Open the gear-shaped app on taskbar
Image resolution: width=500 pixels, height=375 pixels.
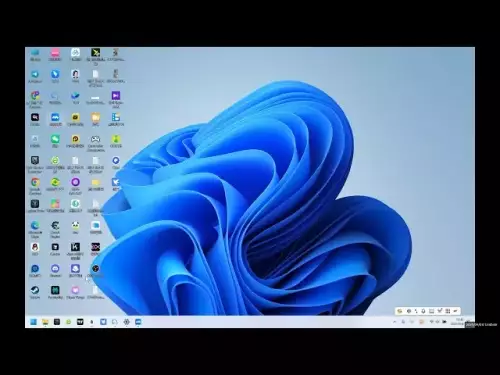[126, 322]
